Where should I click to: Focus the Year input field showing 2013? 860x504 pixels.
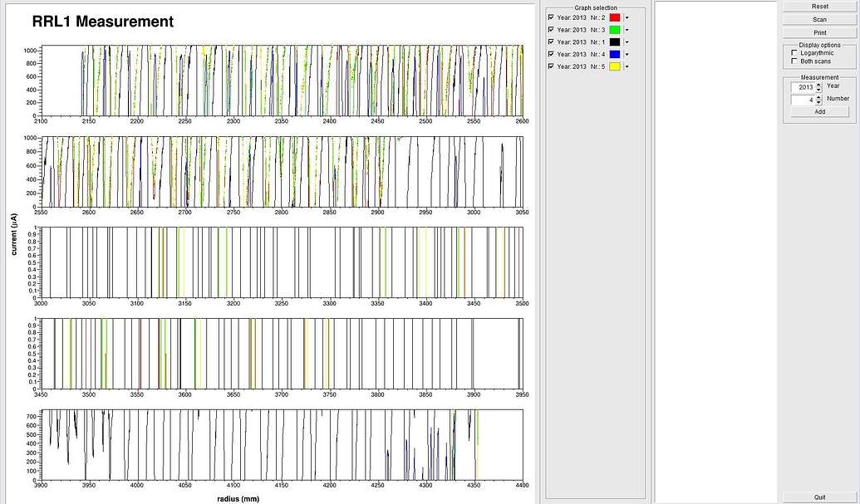tap(803, 87)
